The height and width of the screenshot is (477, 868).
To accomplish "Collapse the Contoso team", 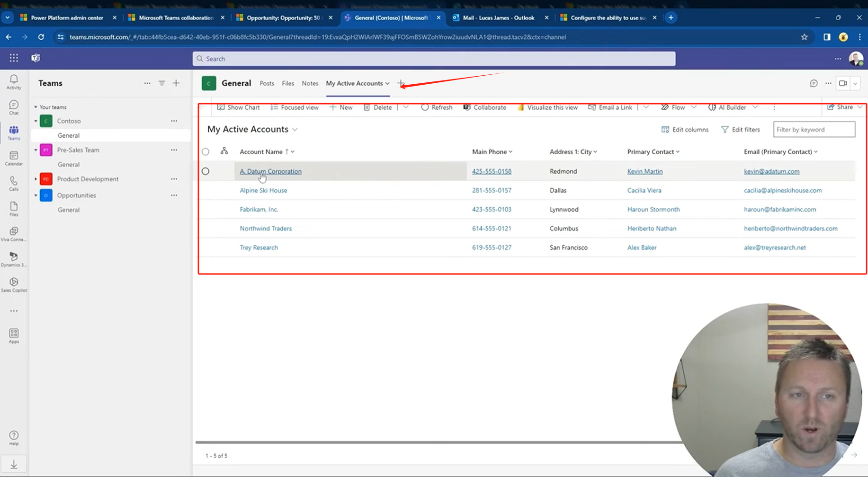I will (x=36, y=121).
